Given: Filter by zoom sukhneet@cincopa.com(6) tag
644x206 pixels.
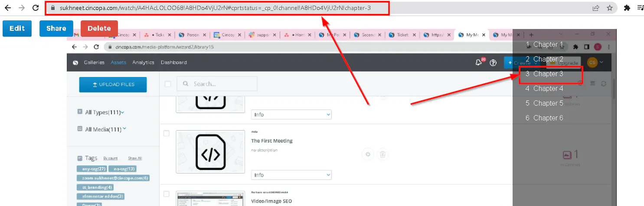Looking at the screenshot, I should [x=113, y=178].
